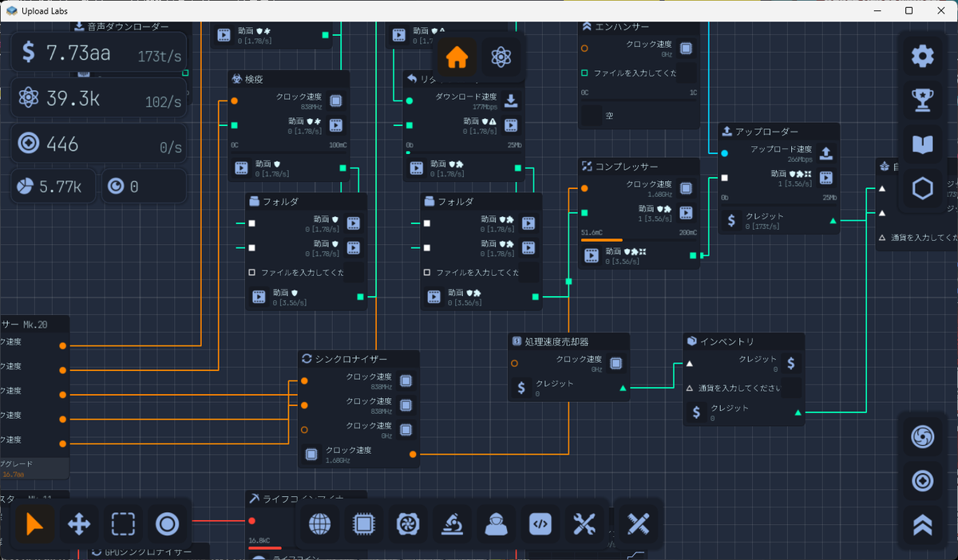Open the fan-shaped GPU category

tap(408, 524)
